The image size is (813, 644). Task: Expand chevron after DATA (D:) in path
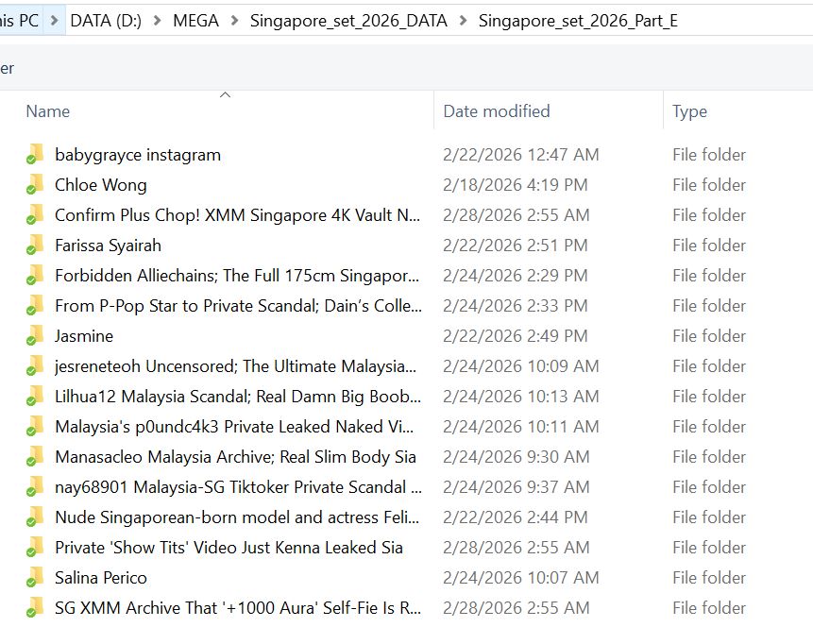coord(158,21)
